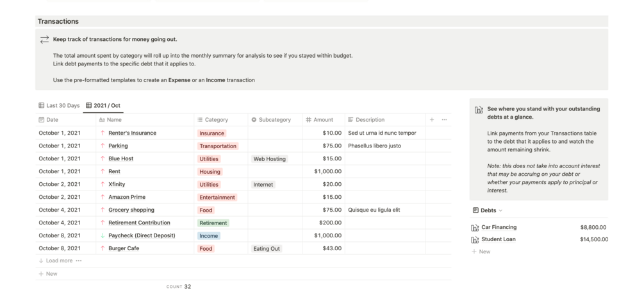Click the green down-arrow on Paycheck row

[x=103, y=236]
